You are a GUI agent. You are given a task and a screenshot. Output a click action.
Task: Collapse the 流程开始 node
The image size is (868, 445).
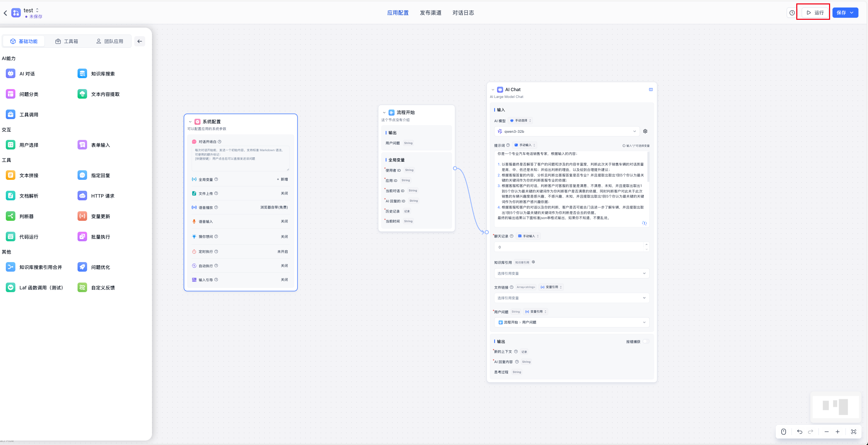384,113
